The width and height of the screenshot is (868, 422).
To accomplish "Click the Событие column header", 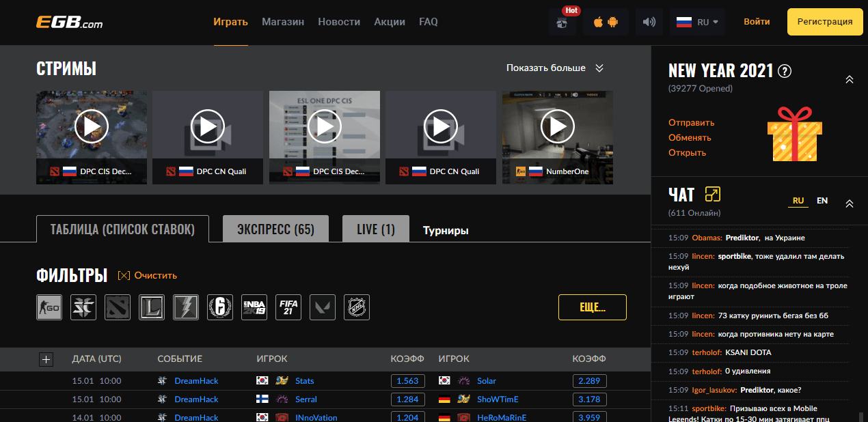I will click(x=180, y=359).
